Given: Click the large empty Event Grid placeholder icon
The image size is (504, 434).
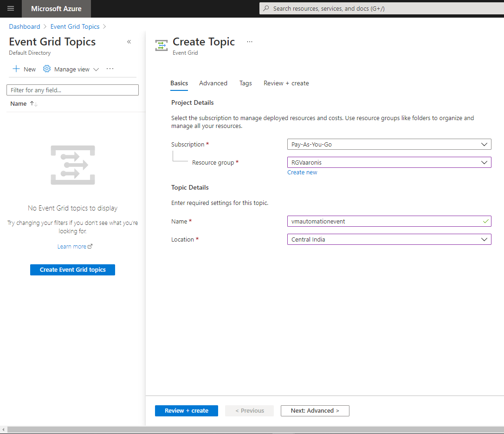Looking at the screenshot, I should pos(73,165).
